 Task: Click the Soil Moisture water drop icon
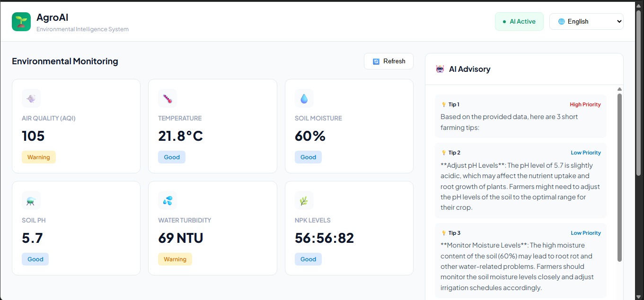coord(304,98)
